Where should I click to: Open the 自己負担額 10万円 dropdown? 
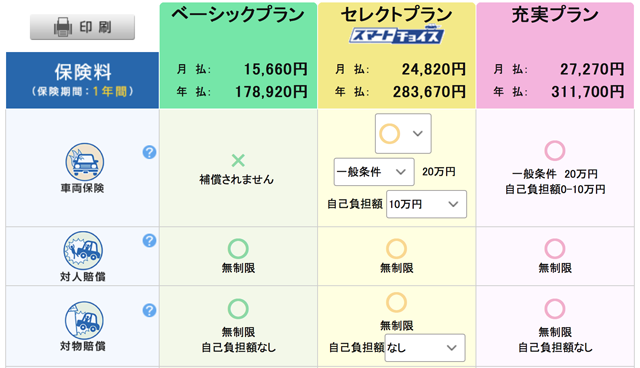point(426,204)
